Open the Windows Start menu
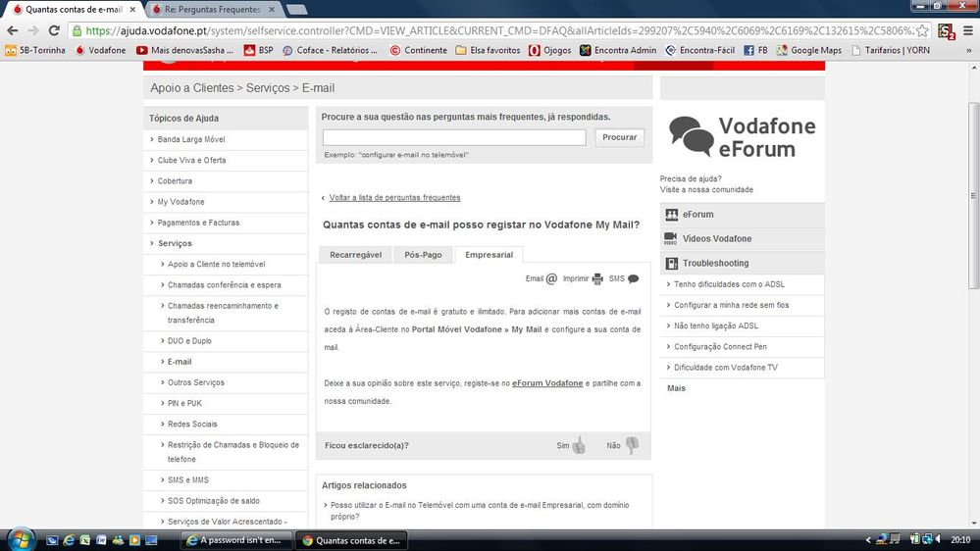980x551 pixels. 21,539
